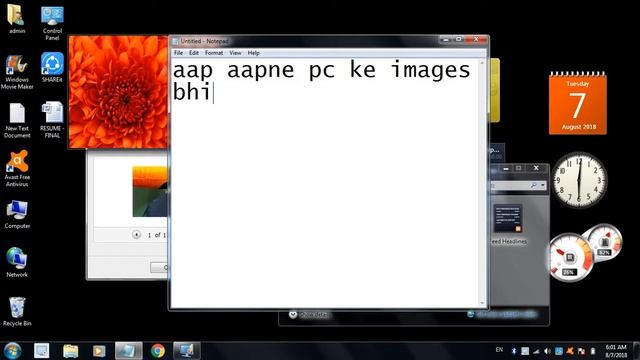The image size is (640, 360).
Task: Click the EN language indicator
Action: point(499,350)
